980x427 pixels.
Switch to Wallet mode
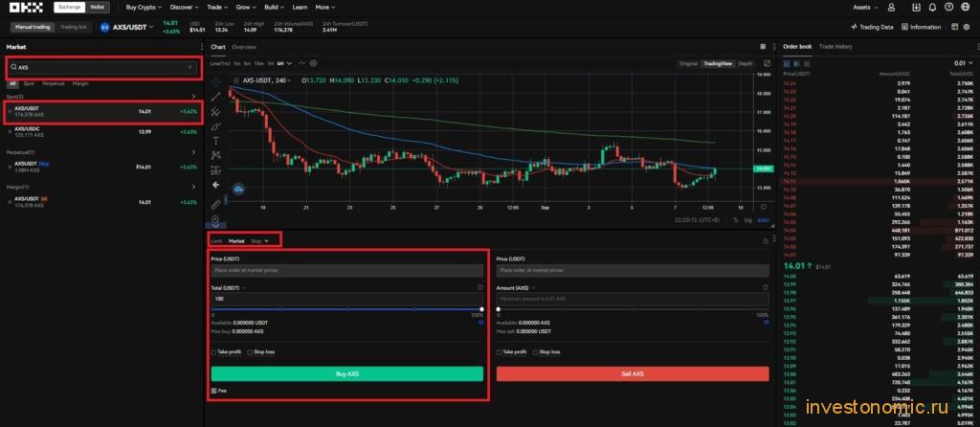(97, 8)
